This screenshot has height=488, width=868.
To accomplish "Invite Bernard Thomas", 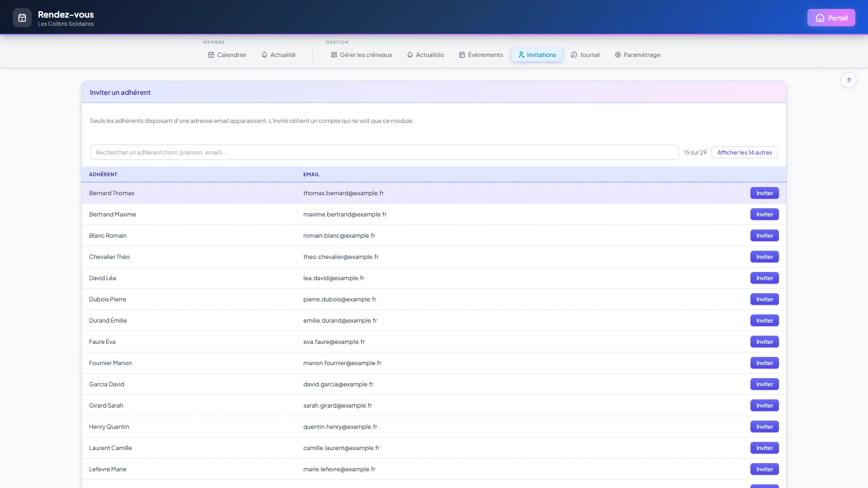I will [x=764, y=193].
